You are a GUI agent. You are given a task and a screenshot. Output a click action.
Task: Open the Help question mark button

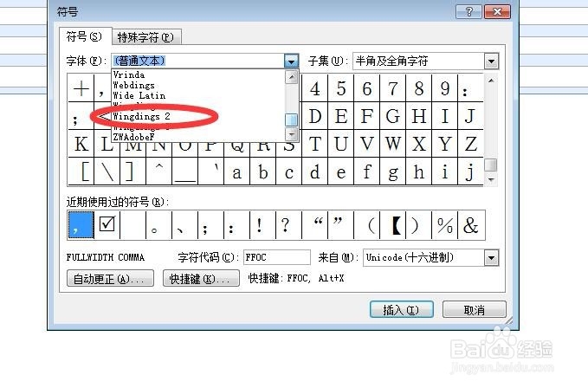click(468, 11)
